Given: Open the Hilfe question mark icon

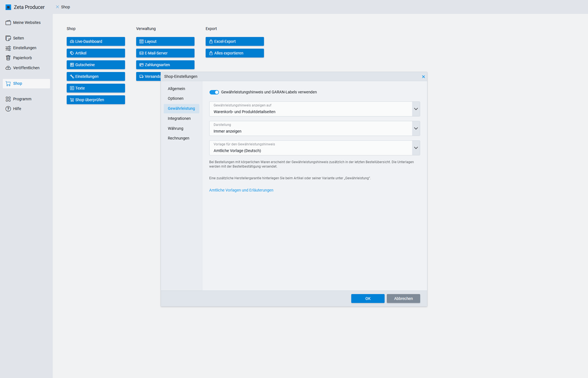Looking at the screenshot, I should (8, 109).
